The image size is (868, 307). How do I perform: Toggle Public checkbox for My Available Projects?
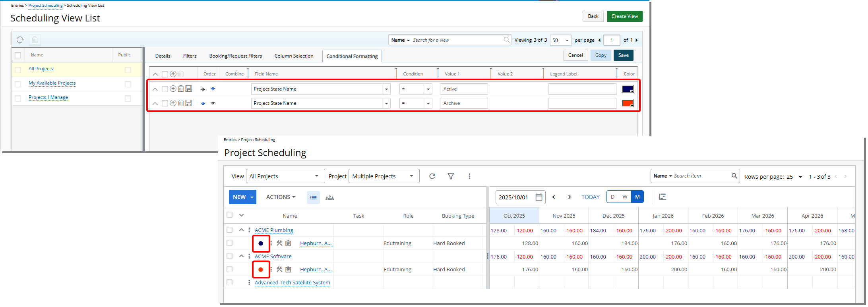[x=128, y=84]
